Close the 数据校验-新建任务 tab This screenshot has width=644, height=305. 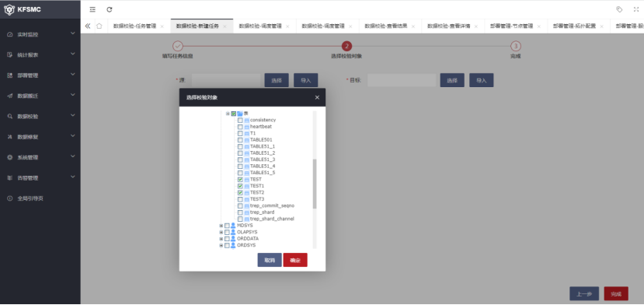coord(225,26)
